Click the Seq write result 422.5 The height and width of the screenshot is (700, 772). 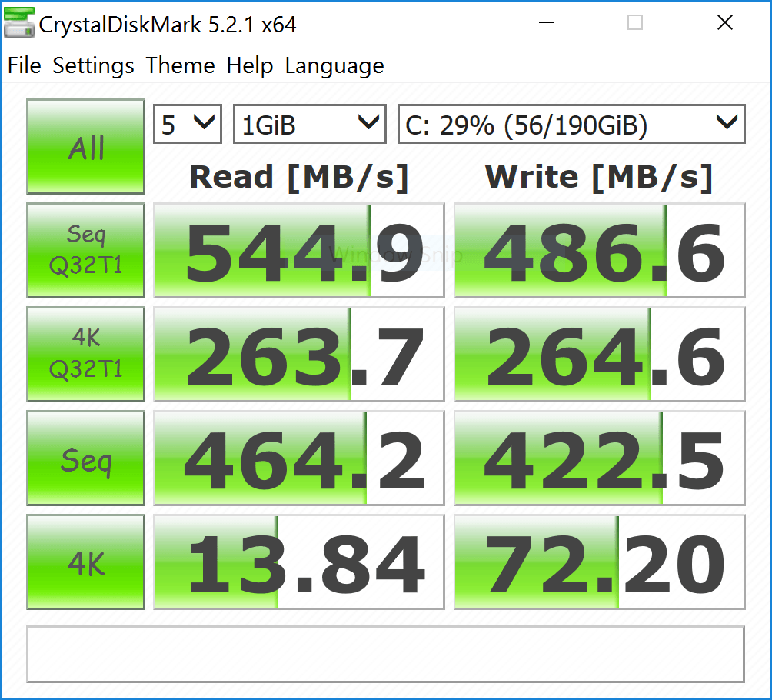[600, 458]
